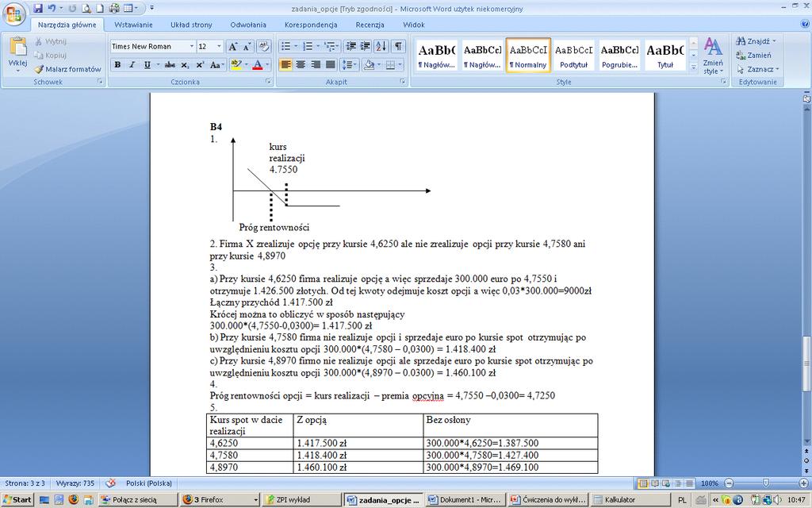Expand the line spacing dropdown
812x508 pixels.
356,65
